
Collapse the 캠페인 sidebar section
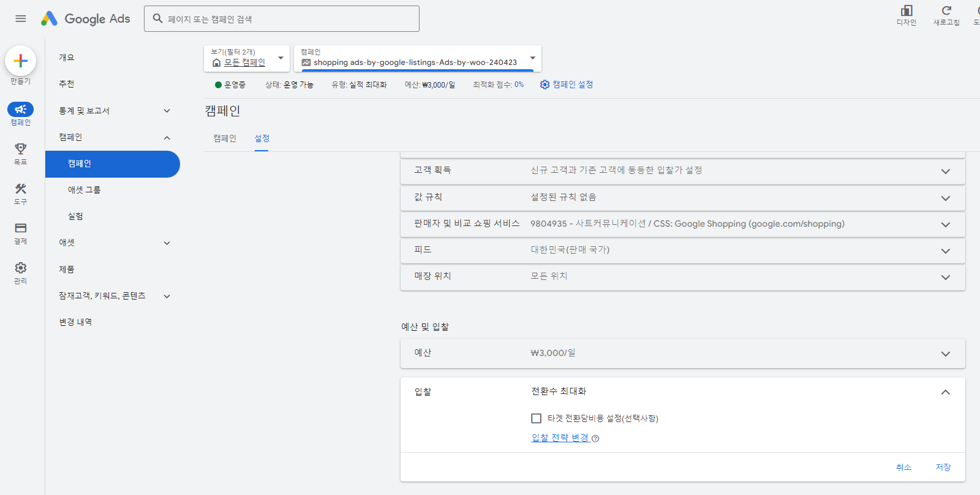tap(167, 138)
